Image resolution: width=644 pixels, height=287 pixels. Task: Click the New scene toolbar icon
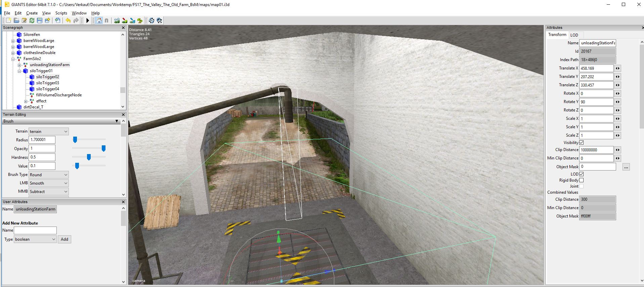(8, 20)
